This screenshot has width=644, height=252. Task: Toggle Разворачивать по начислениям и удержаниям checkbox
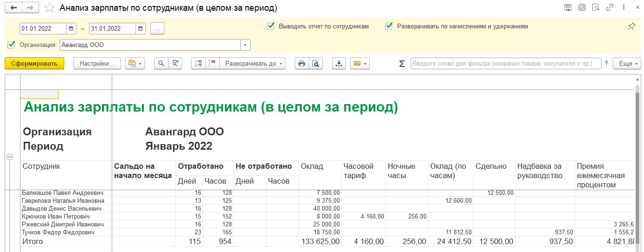[389, 27]
